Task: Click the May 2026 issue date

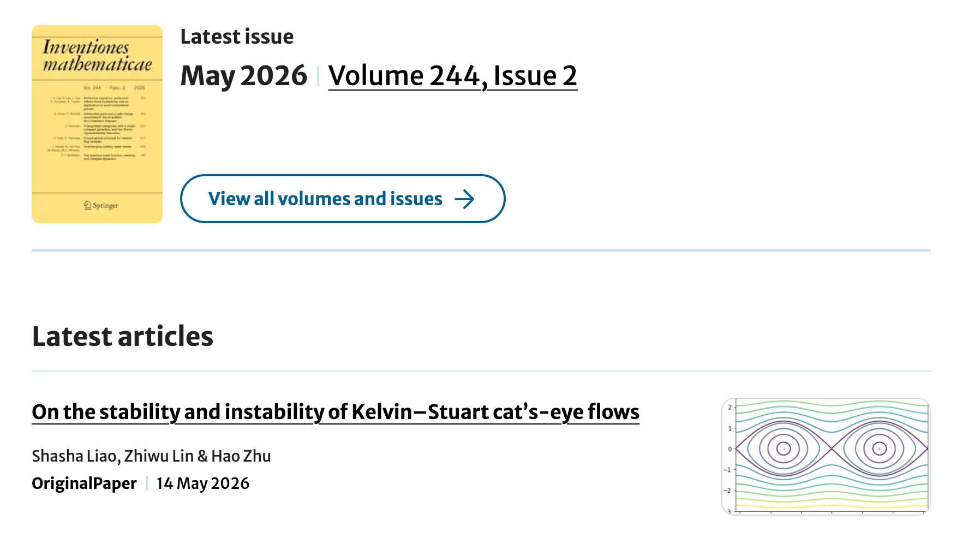Action: tap(244, 75)
